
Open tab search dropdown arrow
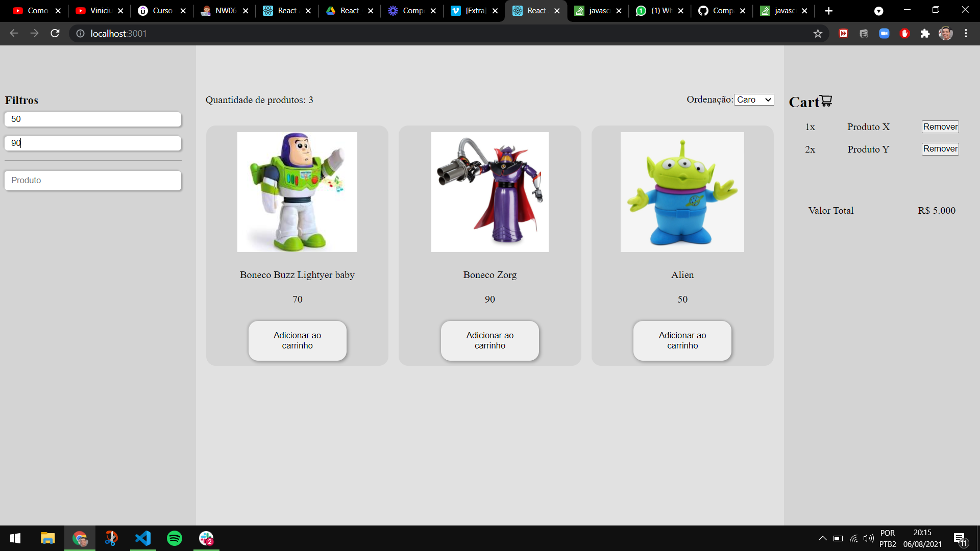click(878, 11)
